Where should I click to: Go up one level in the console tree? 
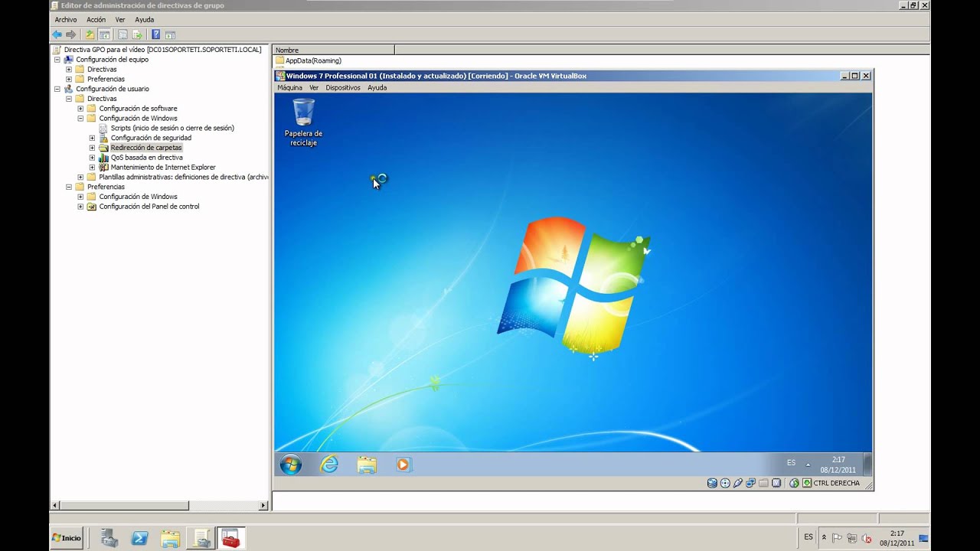click(90, 34)
